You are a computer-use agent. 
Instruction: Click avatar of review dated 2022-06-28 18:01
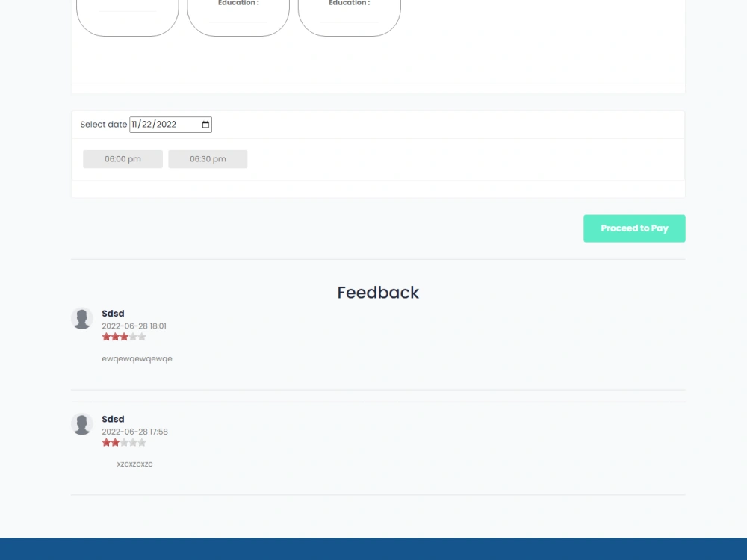point(82,318)
